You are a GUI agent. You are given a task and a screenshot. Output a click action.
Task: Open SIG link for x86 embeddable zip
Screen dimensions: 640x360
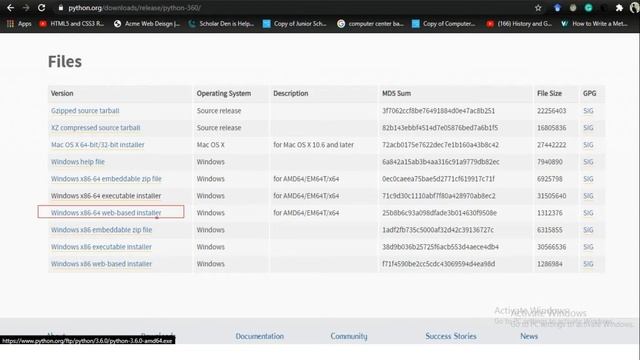point(588,230)
